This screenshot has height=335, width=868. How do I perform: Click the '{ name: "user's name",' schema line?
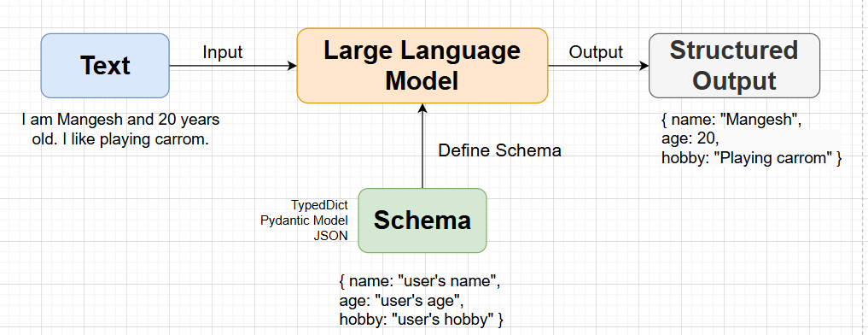[420, 281]
